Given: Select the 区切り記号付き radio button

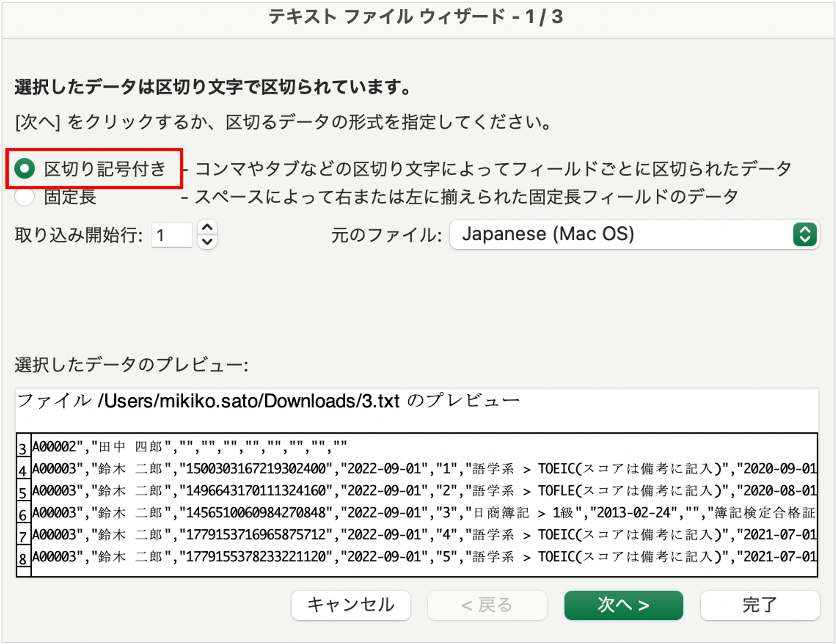Looking at the screenshot, I should [25, 168].
